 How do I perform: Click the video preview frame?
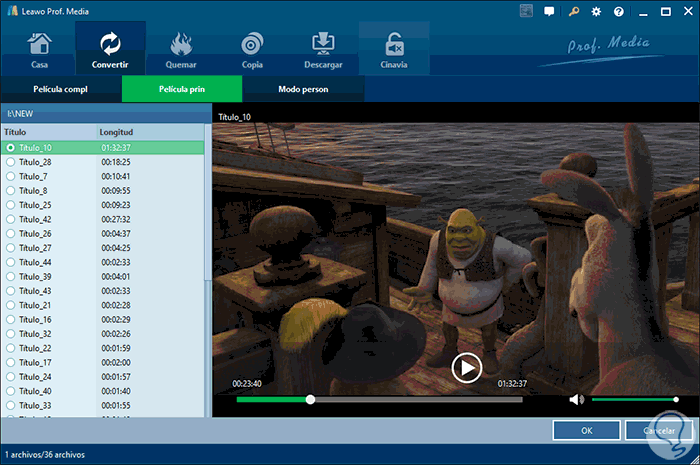(456, 259)
